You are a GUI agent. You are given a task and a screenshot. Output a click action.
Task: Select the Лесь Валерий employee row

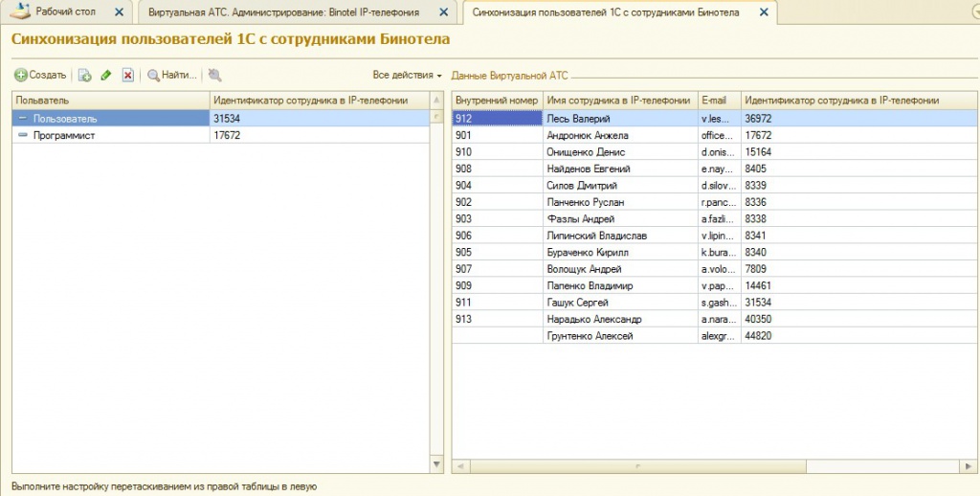(x=714, y=118)
